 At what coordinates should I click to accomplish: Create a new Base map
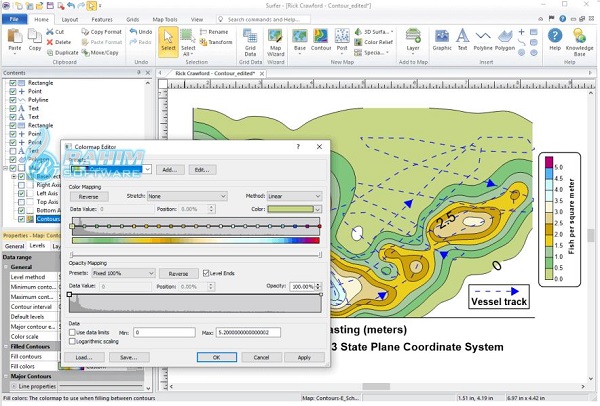coord(300,40)
